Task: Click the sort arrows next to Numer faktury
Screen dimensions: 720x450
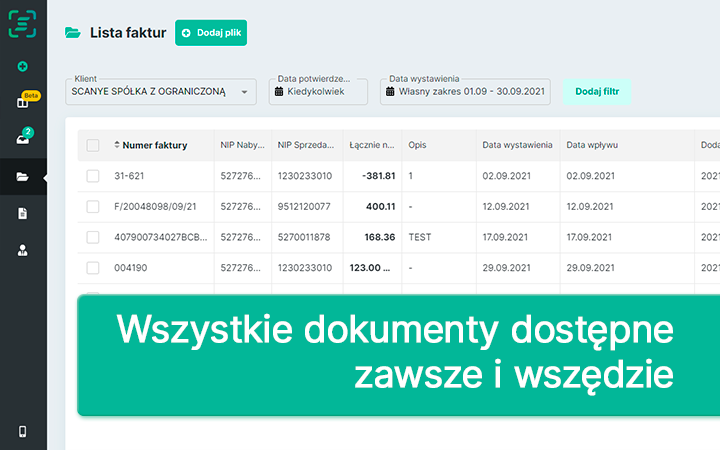Action: pyautogui.click(x=117, y=145)
